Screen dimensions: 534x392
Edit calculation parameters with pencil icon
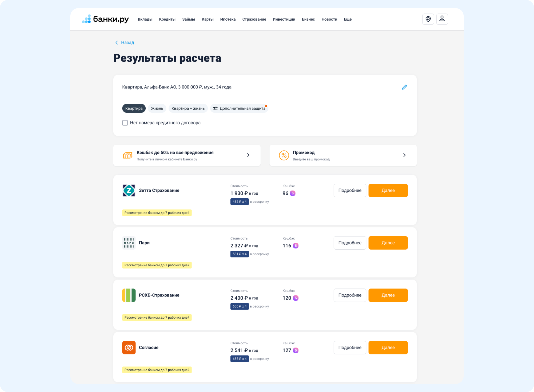coord(404,87)
